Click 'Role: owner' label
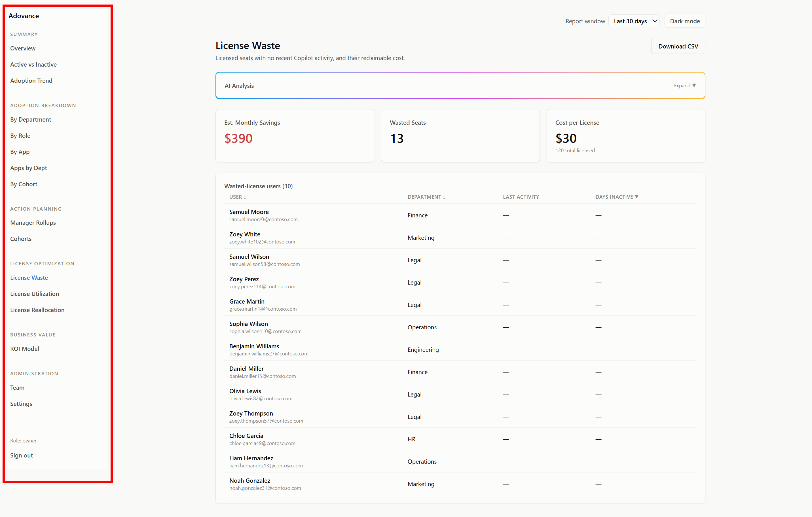Viewport: 812px width, 517px height. tap(23, 440)
